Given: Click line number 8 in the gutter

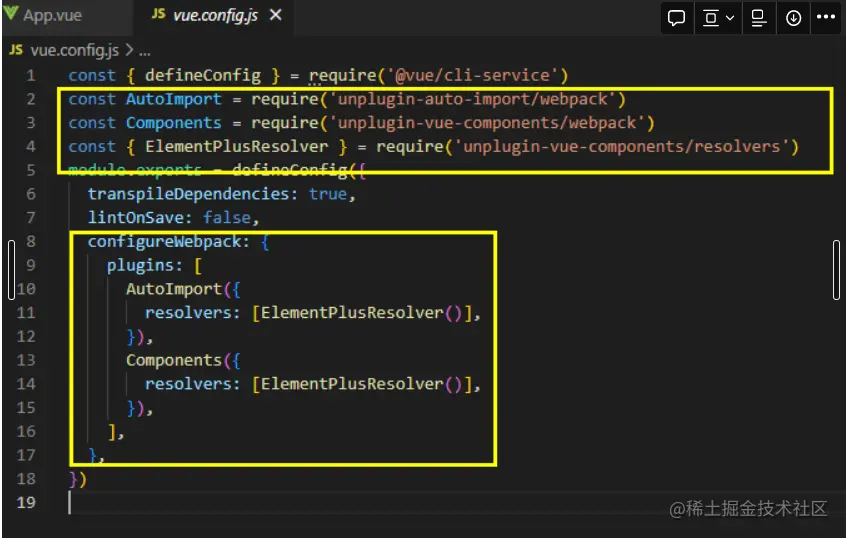Looking at the screenshot, I should pyautogui.click(x=31, y=241).
